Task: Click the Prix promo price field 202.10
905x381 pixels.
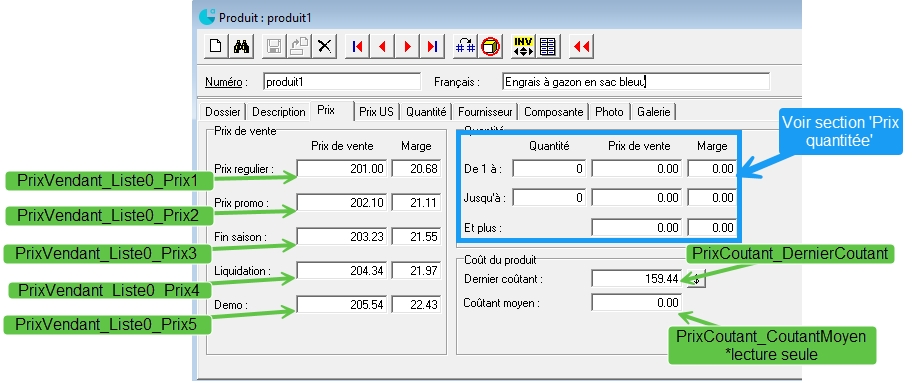Action: [x=342, y=203]
